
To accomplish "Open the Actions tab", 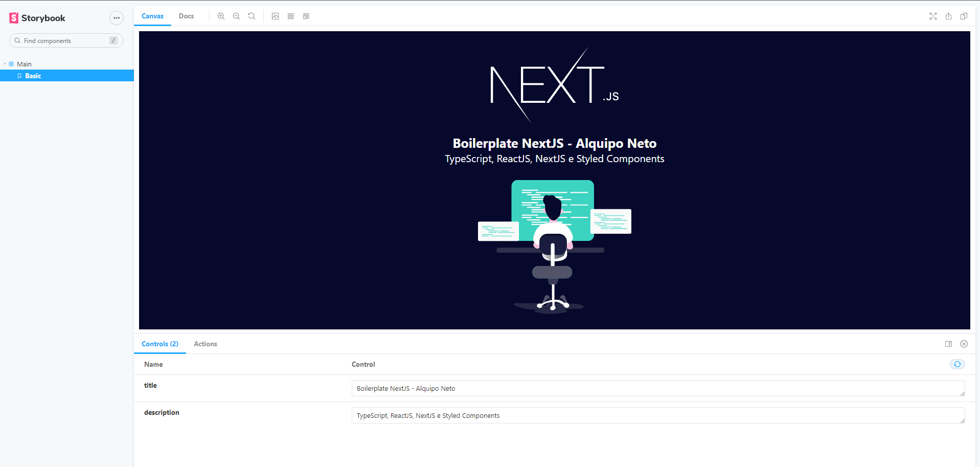I will click(206, 344).
